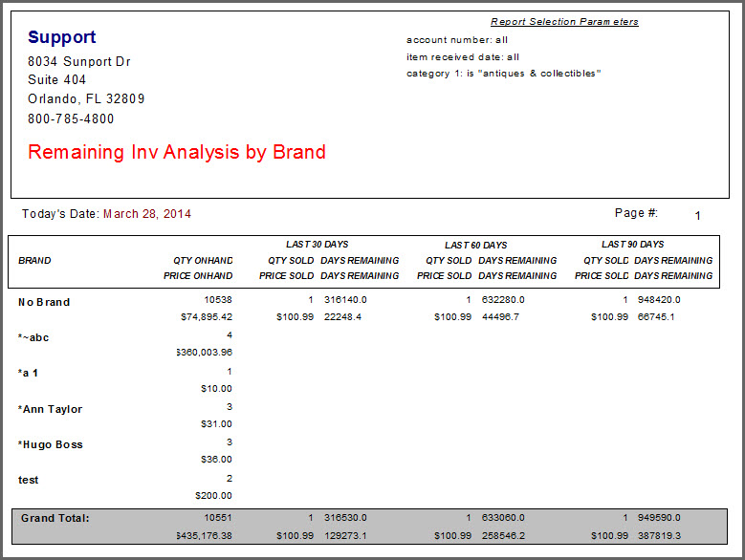Select the No Brand row label
745x560 pixels.
click(44, 302)
